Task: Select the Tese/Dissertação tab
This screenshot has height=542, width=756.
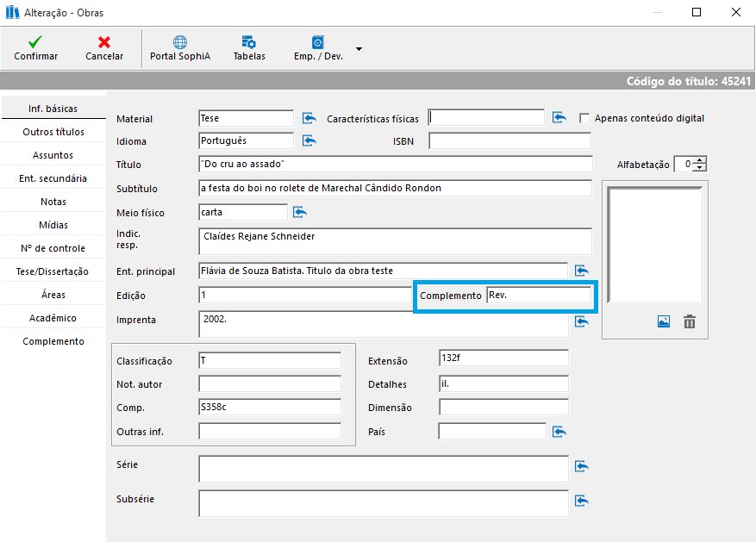Action: click(x=53, y=271)
